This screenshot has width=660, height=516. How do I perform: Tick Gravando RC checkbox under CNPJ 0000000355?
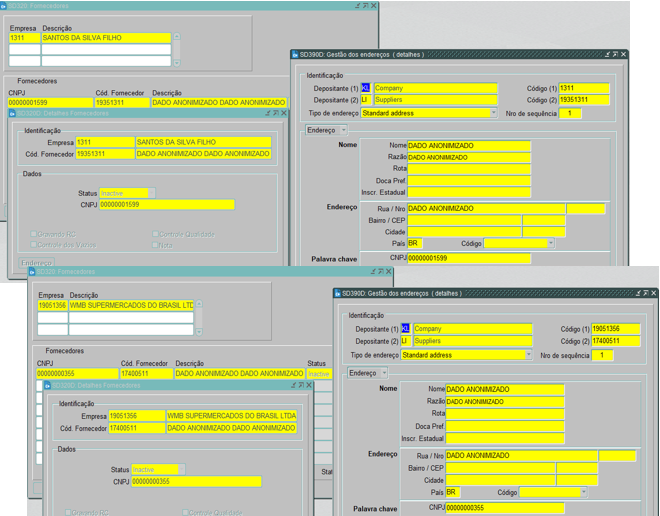[68, 512]
